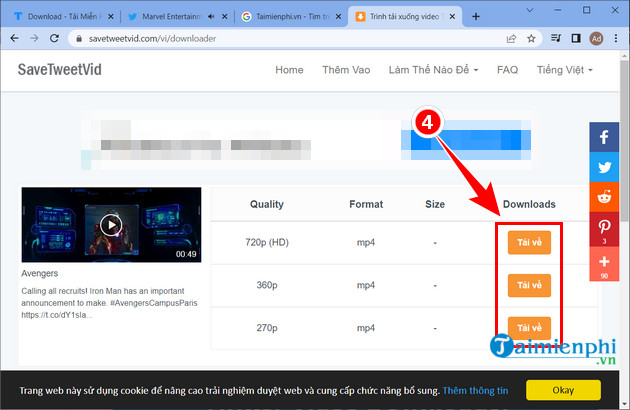630x410 pixels.
Task: Open the tab search chevron
Action: (x=530, y=10)
